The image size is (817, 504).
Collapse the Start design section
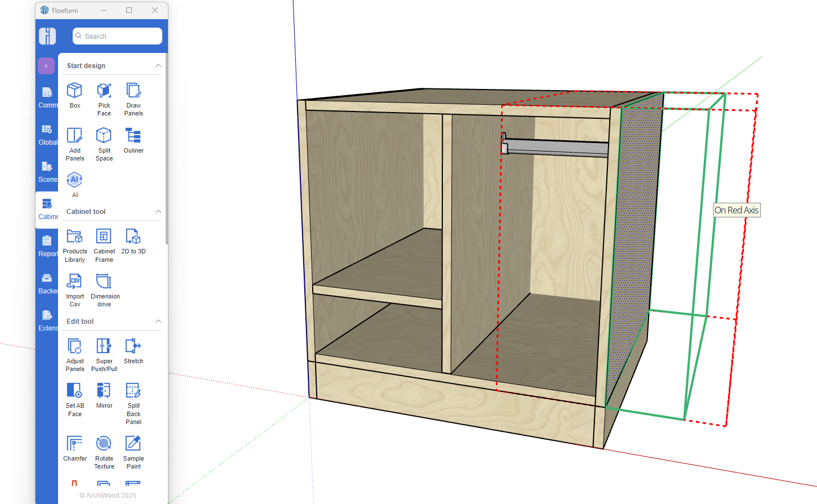tap(158, 66)
